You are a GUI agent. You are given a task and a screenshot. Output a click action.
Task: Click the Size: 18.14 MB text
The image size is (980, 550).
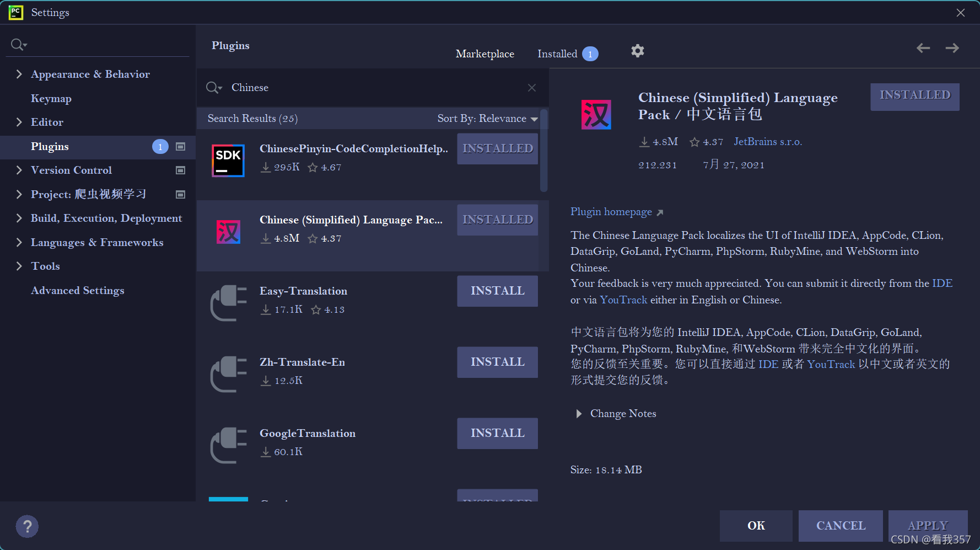pyautogui.click(x=606, y=470)
